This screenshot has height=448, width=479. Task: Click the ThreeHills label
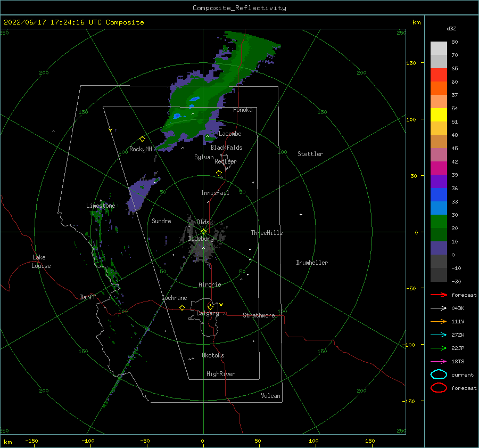pyautogui.click(x=267, y=233)
